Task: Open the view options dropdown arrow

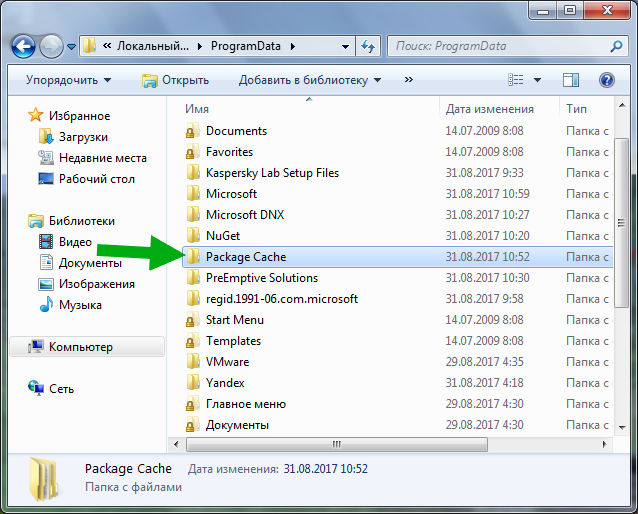Action: coord(537,80)
